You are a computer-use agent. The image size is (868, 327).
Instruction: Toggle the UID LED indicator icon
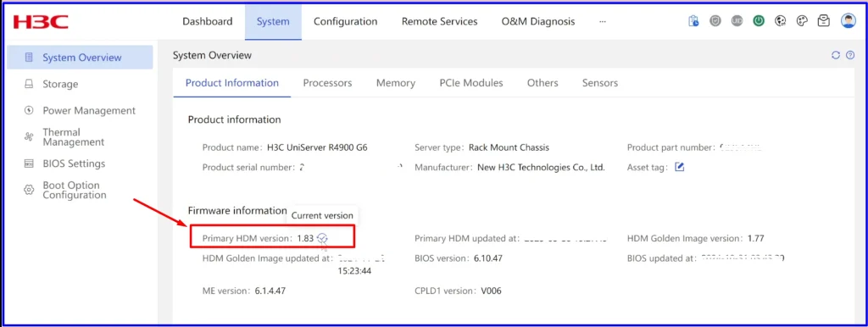pyautogui.click(x=737, y=21)
